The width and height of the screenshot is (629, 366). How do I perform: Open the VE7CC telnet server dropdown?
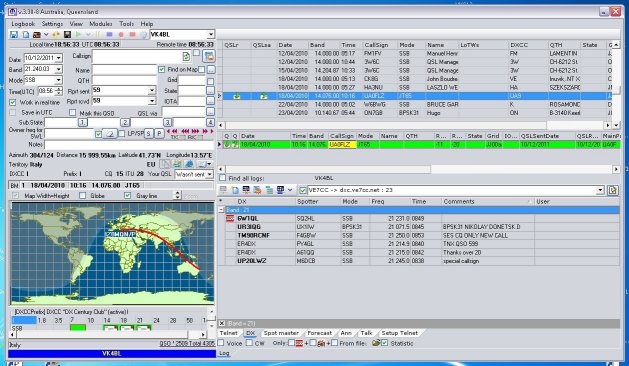(600, 190)
